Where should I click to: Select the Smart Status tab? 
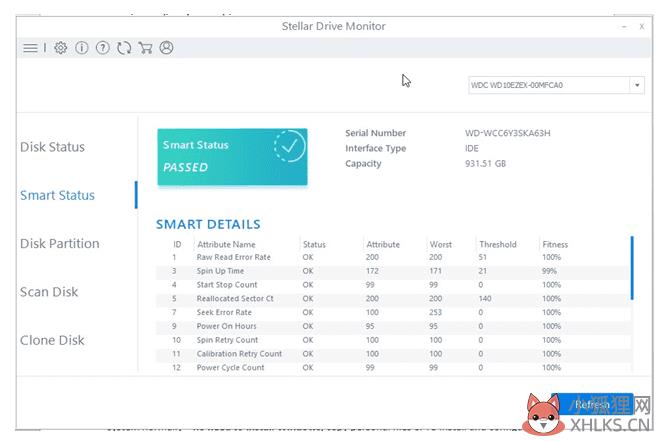pyautogui.click(x=57, y=195)
